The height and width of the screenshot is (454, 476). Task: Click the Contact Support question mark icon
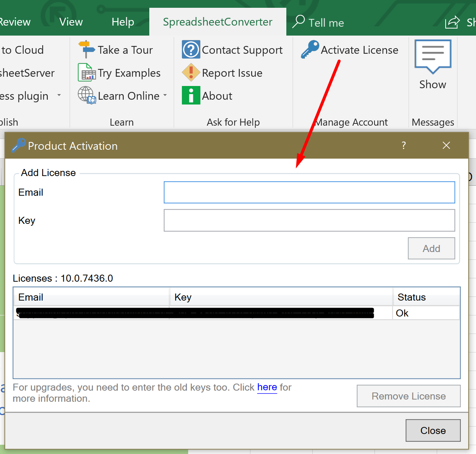coord(191,50)
